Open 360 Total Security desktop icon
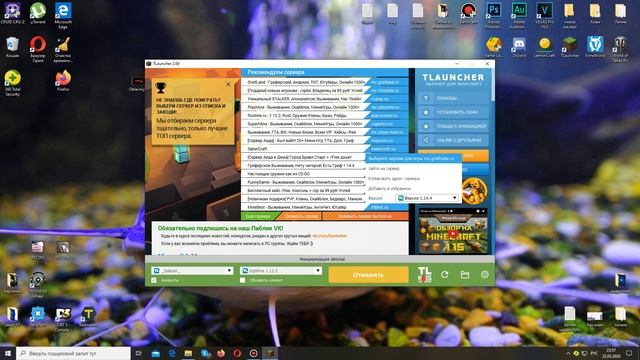This screenshot has height=360, width=640. [13, 83]
